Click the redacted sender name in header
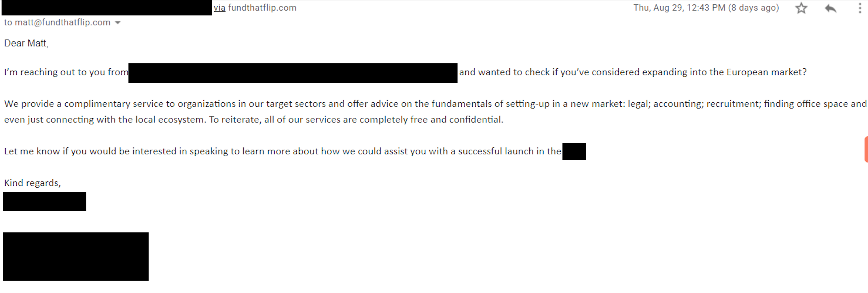Viewport: 868px width, 293px height. [106, 8]
